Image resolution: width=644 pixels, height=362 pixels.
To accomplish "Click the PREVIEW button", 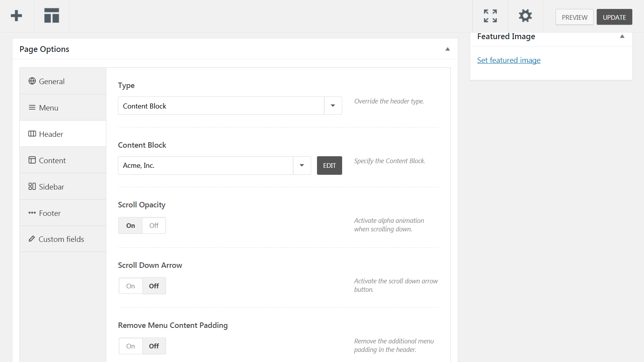I will tap(575, 17).
